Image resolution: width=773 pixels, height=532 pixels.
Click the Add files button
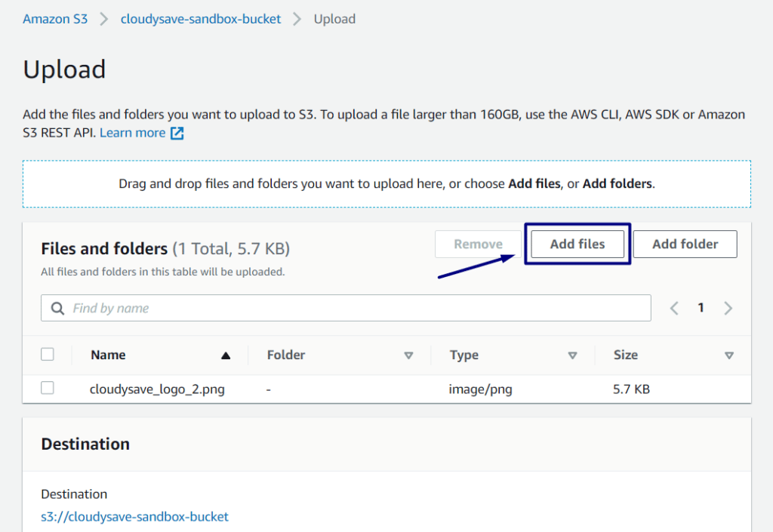pos(577,244)
